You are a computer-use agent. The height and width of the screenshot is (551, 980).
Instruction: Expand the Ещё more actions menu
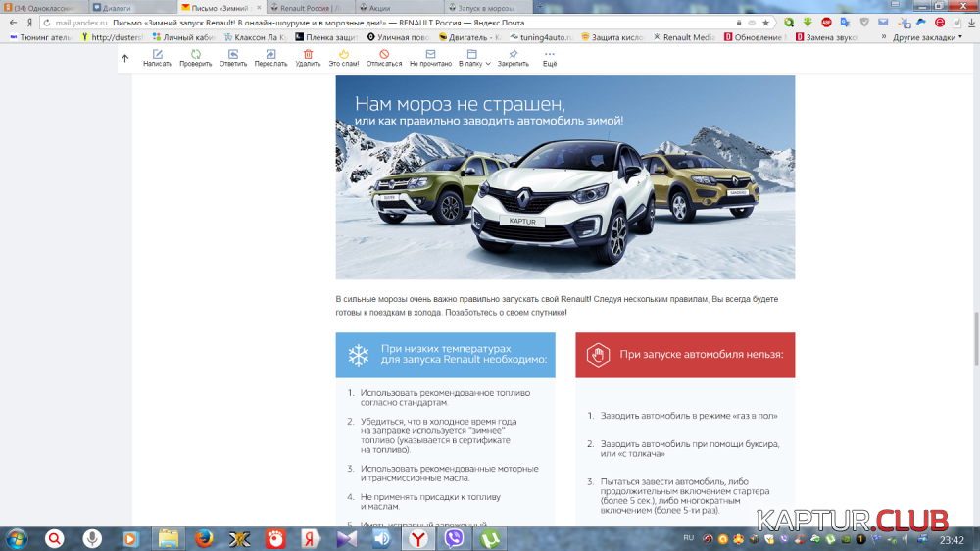pyautogui.click(x=550, y=58)
